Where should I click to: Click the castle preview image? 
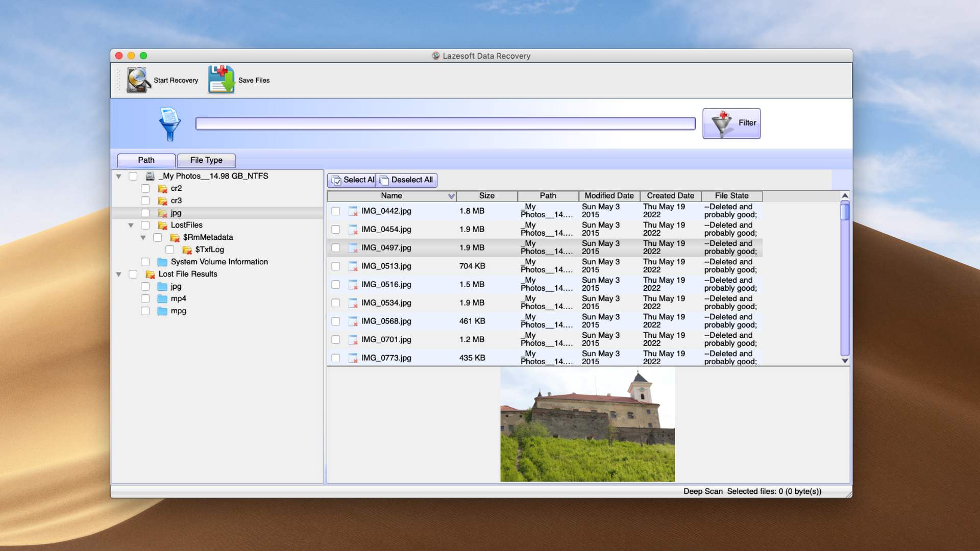(x=587, y=424)
